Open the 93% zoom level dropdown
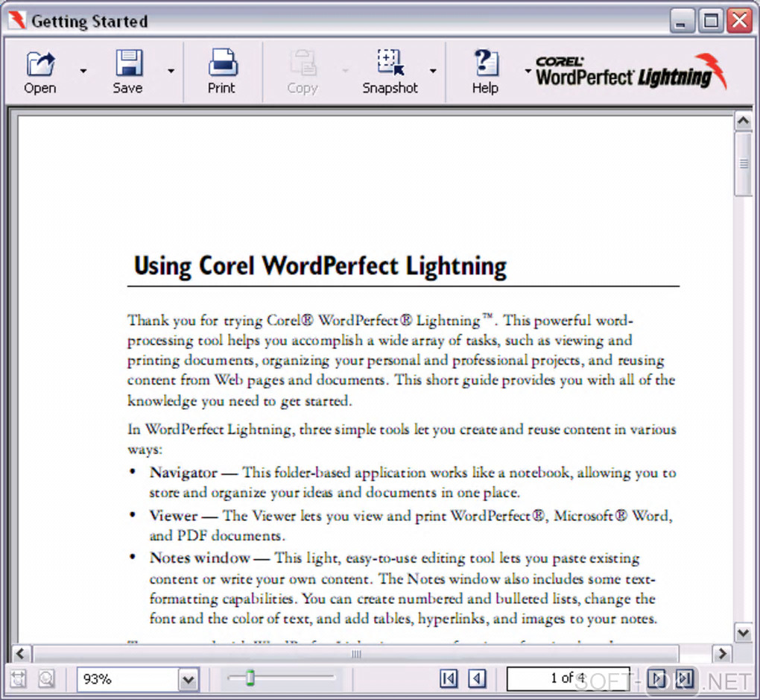760x700 pixels. [x=189, y=679]
